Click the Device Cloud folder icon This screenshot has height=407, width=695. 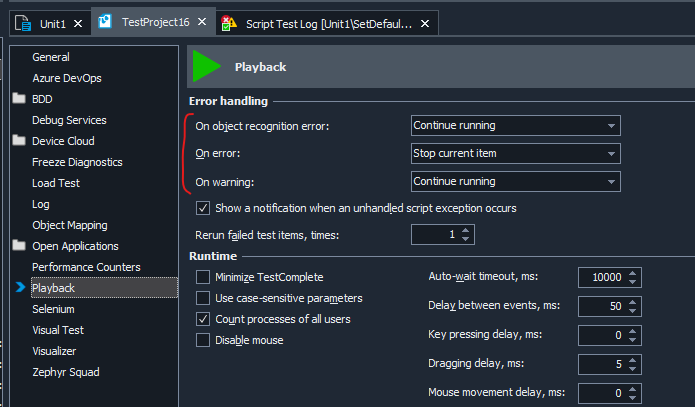tap(19, 141)
